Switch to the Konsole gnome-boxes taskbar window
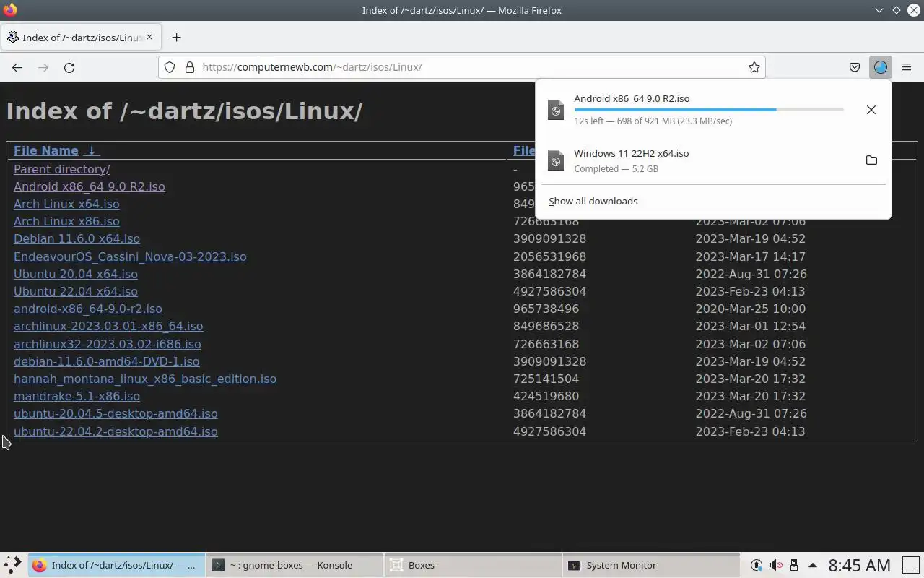The width and height of the screenshot is (924, 578). pyautogui.click(x=295, y=565)
